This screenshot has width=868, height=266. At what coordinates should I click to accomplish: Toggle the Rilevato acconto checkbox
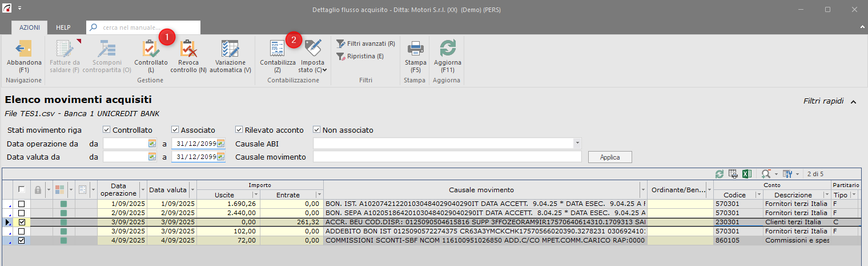coord(239,130)
